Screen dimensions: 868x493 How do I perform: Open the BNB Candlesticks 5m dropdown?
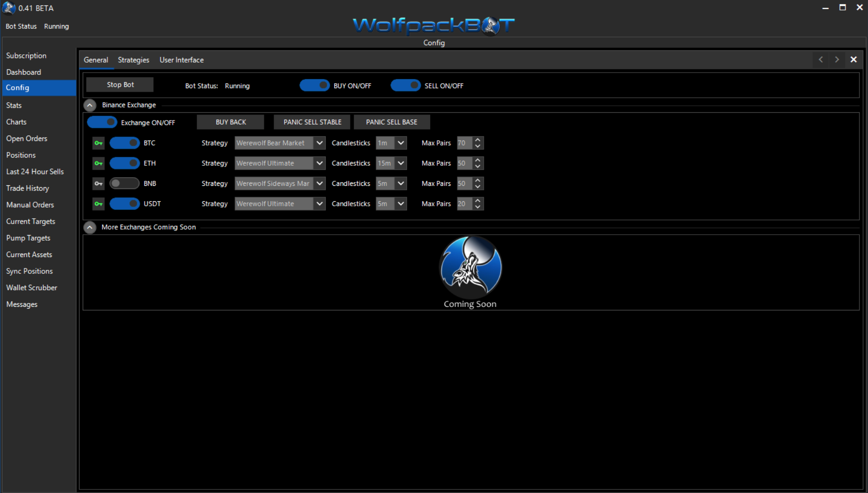tap(391, 183)
